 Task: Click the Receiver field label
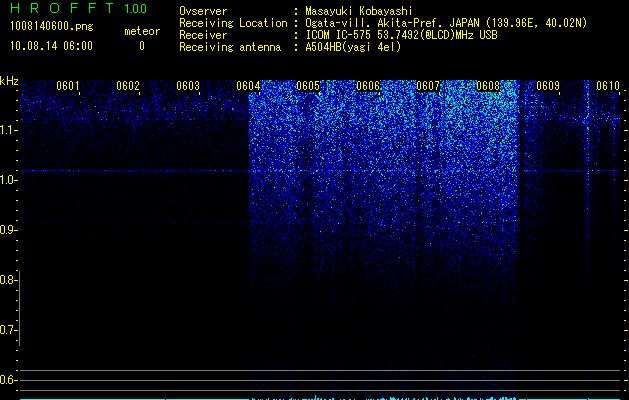click(x=203, y=35)
